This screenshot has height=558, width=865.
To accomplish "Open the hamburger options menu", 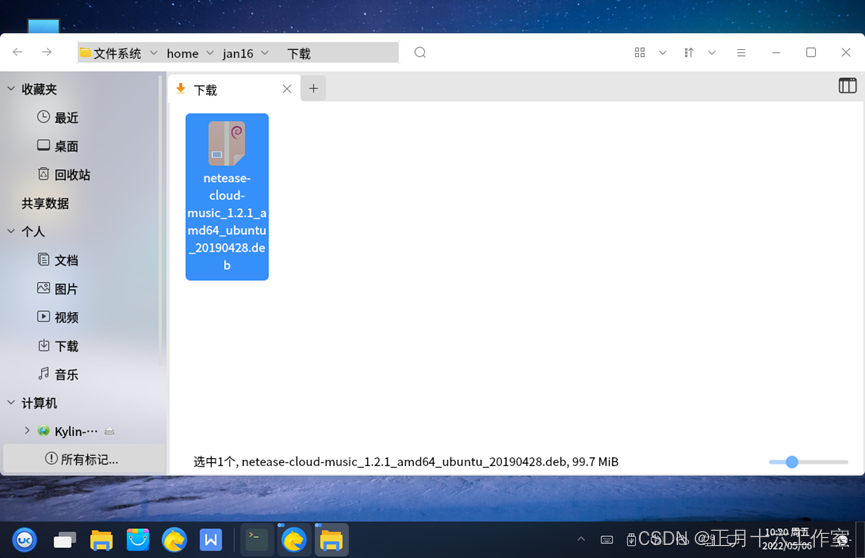I will (741, 53).
